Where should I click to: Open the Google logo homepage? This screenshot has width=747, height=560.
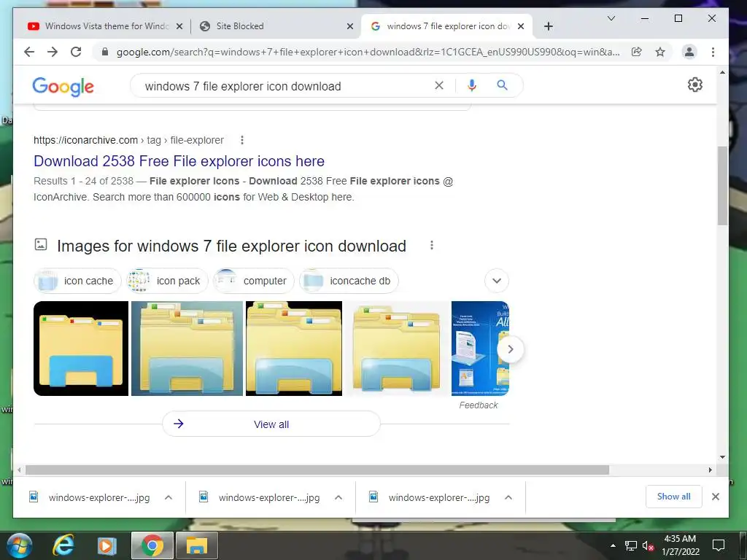(x=63, y=86)
